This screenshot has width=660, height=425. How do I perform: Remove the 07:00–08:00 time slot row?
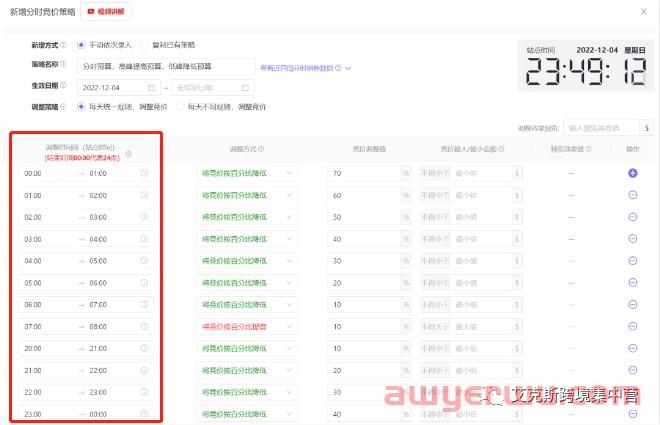pyautogui.click(x=632, y=326)
